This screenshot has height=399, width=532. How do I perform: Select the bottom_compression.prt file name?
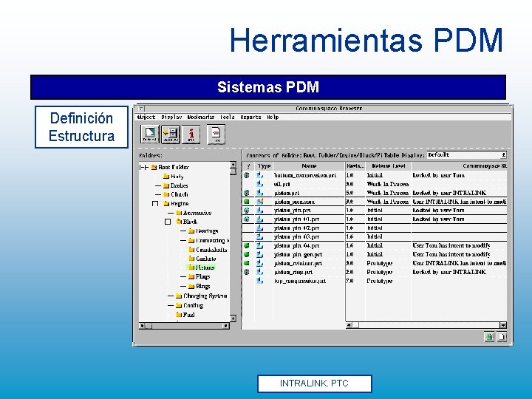[x=305, y=175]
